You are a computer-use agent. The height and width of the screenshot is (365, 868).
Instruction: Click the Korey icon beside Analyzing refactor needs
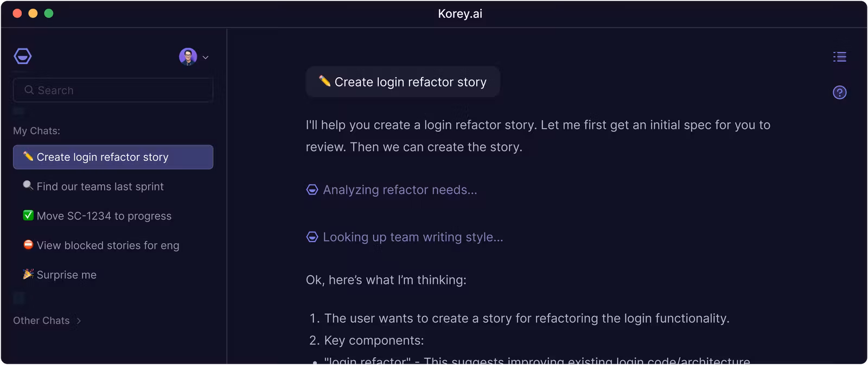point(312,190)
